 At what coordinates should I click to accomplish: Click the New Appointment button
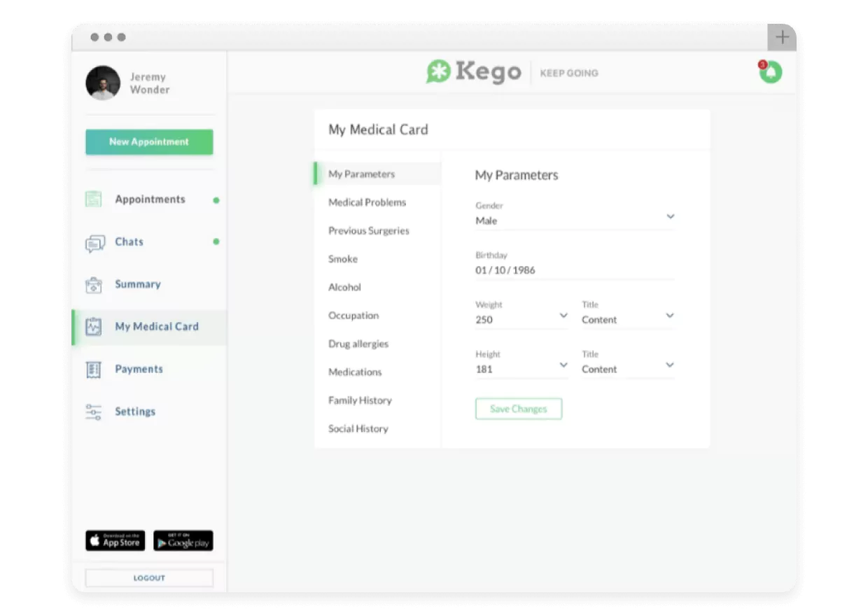(x=149, y=142)
